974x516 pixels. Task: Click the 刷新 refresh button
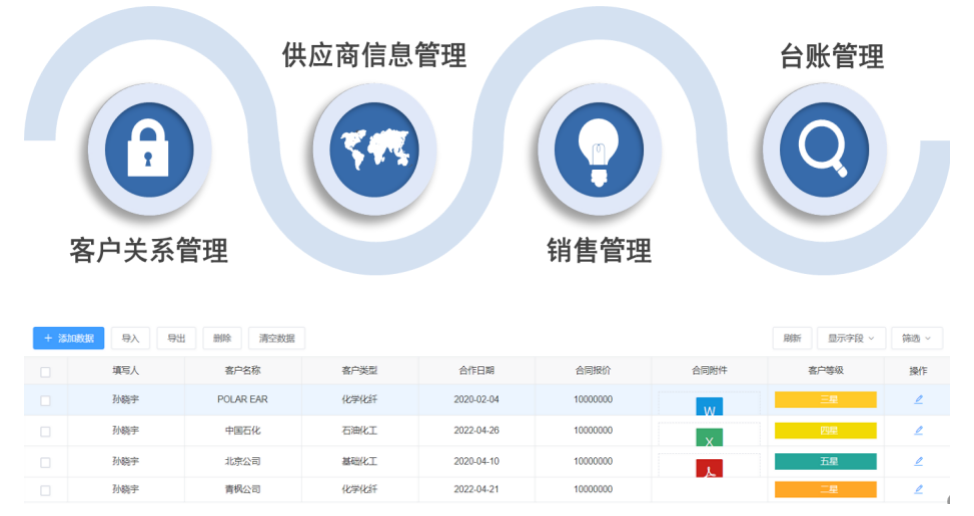(792, 338)
